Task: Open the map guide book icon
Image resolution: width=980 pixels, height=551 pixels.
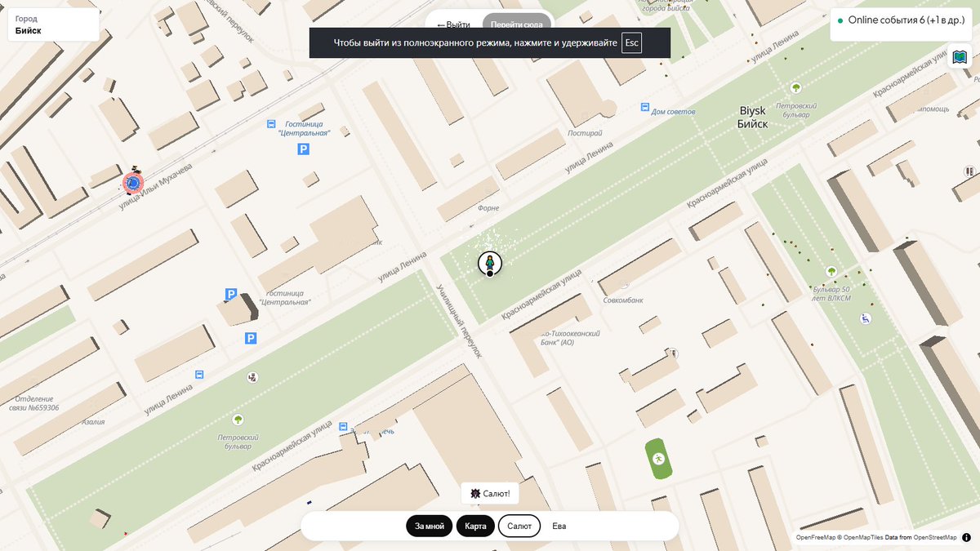Action: (x=960, y=58)
